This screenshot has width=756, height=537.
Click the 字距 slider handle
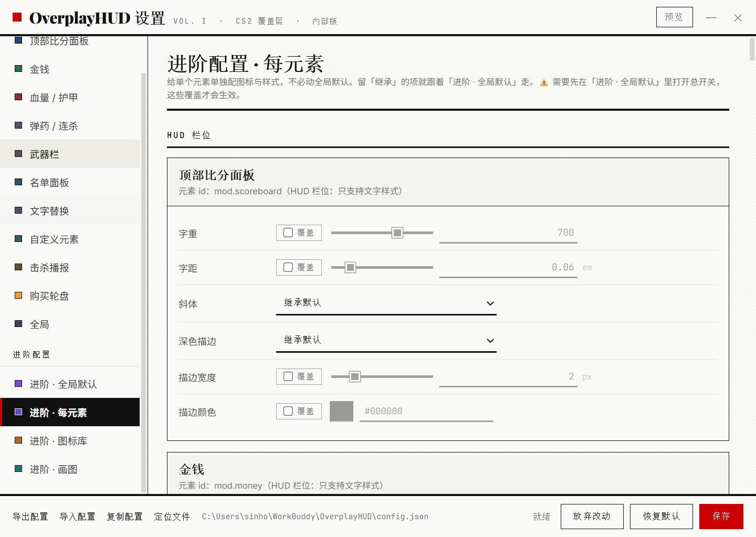pos(350,267)
